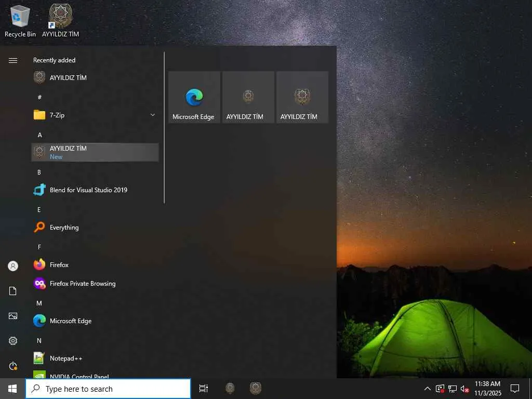Click the Start app list scrollbar
Viewport: 532px width, 399px height.
pyautogui.click(x=164, y=128)
